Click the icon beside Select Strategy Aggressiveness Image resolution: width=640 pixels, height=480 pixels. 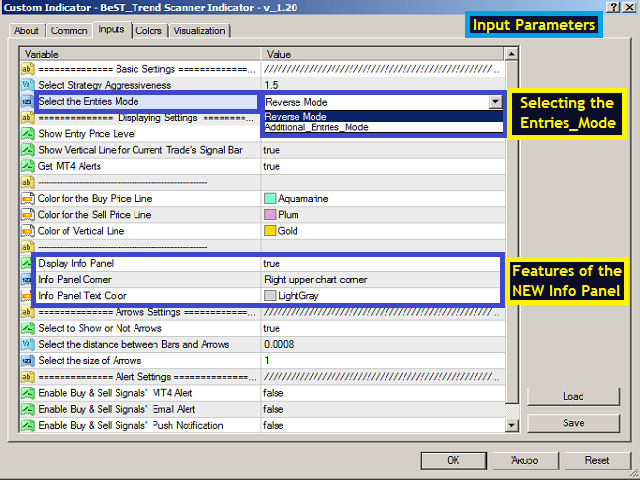click(x=27, y=86)
